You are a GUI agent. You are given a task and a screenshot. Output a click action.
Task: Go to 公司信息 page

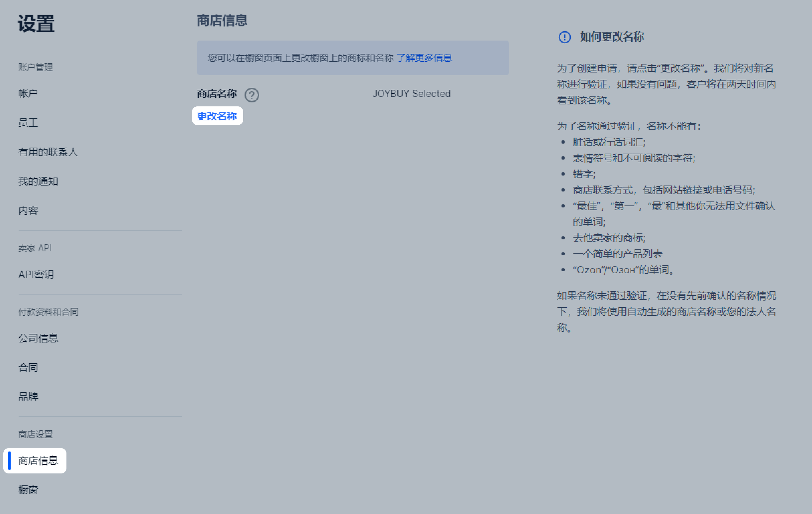point(38,338)
